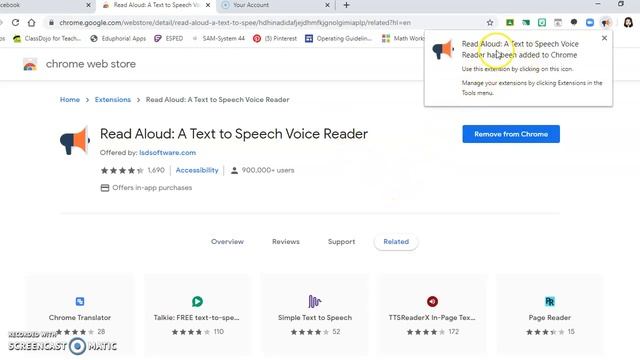
Task: Go to Home breadcrumb link
Action: point(70,100)
